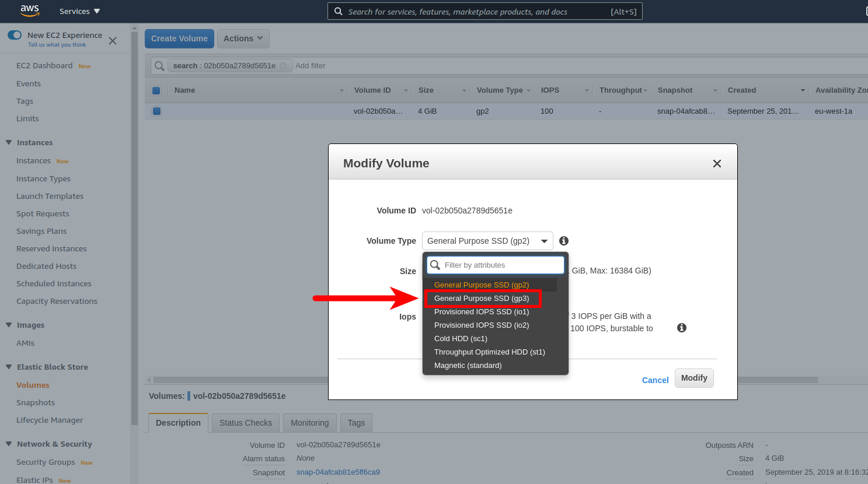868x484 pixels.
Task: Click the info icon beside Iops description
Action: pyautogui.click(x=681, y=328)
